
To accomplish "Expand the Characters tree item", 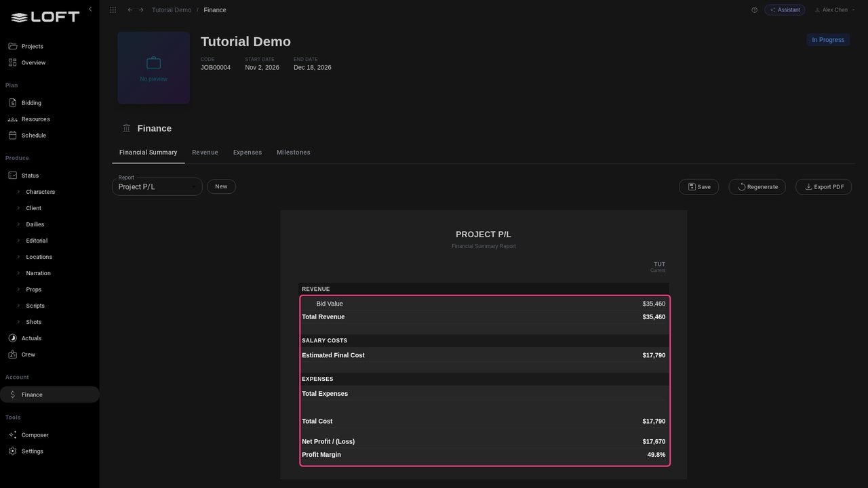I will click(x=18, y=192).
